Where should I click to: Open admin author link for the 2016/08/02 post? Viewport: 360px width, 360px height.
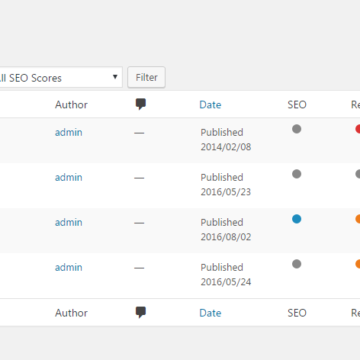click(68, 222)
